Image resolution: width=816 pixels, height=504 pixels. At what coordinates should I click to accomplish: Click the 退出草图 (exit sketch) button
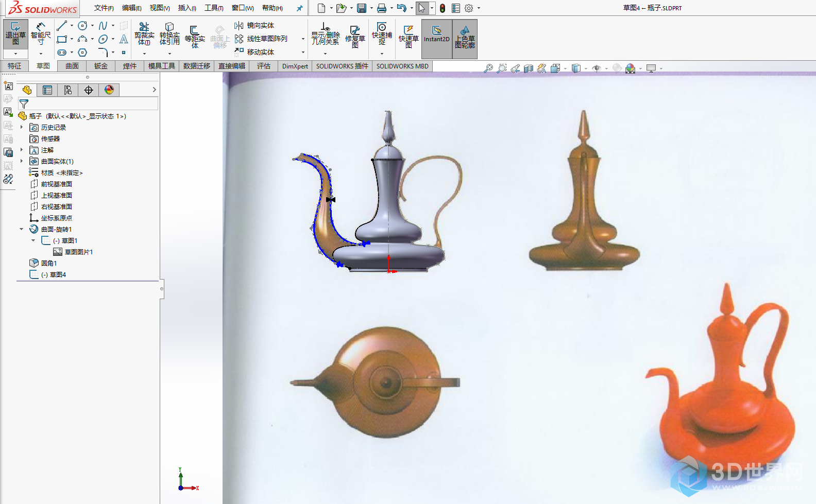pos(15,34)
